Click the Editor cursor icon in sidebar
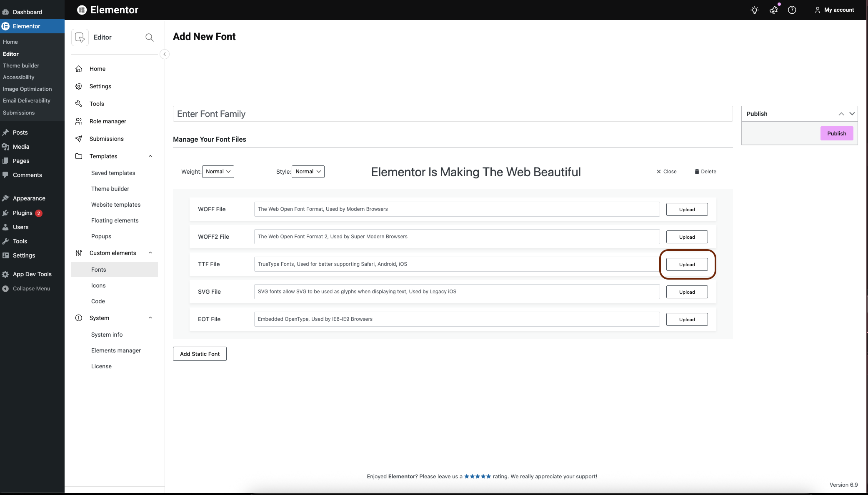This screenshot has width=868, height=495. [x=80, y=37]
